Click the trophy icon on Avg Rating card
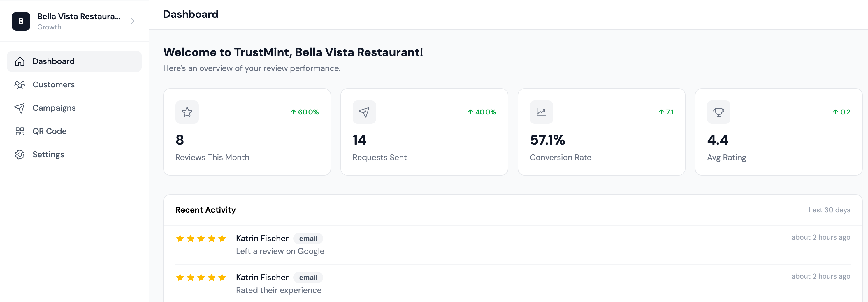This screenshot has height=302, width=868. (x=718, y=112)
